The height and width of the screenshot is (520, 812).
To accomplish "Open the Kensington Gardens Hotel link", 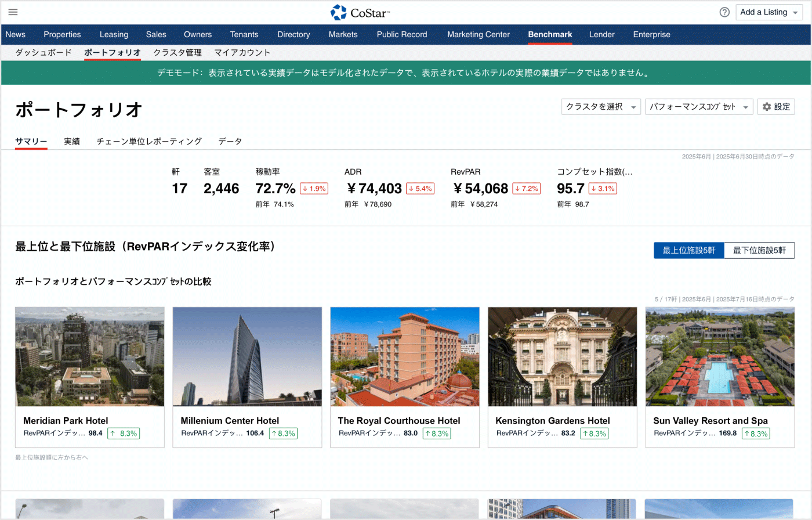I will point(552,421).
